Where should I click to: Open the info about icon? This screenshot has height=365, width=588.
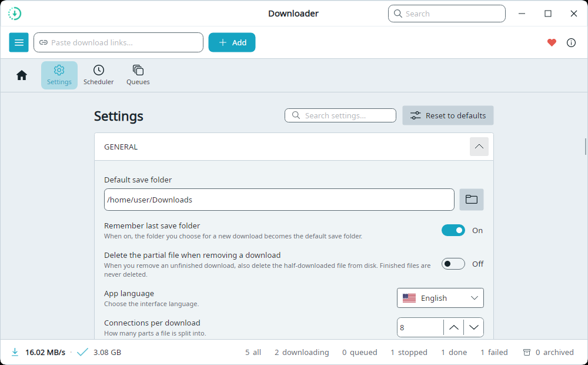[571, 42]
